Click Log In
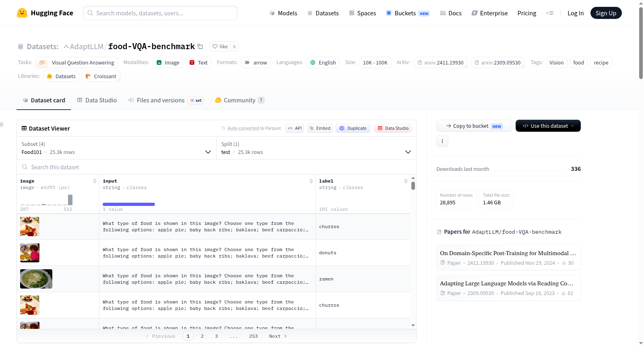Image resolution: width=644 pixels, height=347 pixels. coord(575,13)
